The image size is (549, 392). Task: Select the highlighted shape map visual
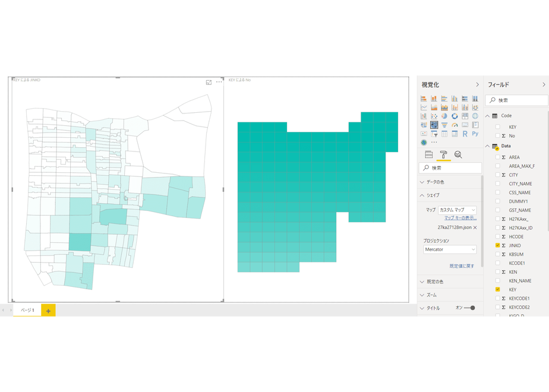434,125
